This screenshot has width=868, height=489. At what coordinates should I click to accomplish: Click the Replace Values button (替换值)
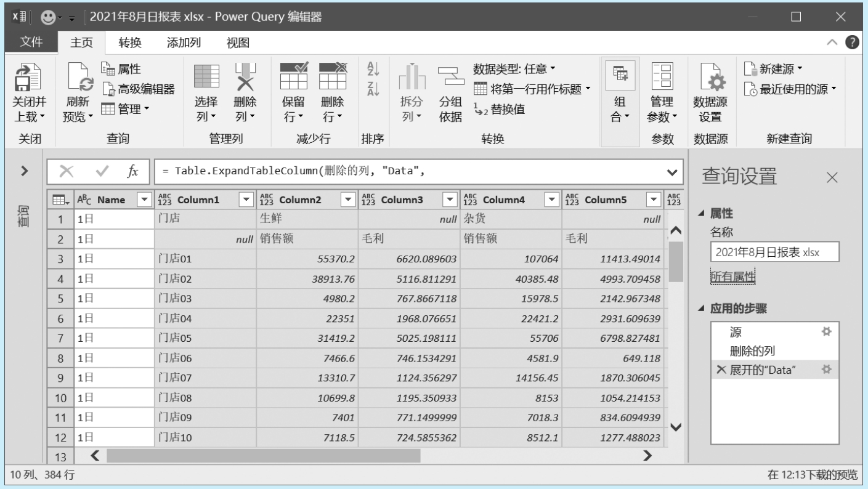click(500, 109)
